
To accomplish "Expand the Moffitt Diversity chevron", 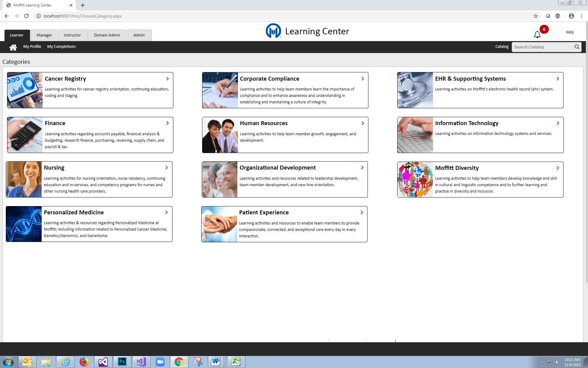I will (x=558, y=168).
